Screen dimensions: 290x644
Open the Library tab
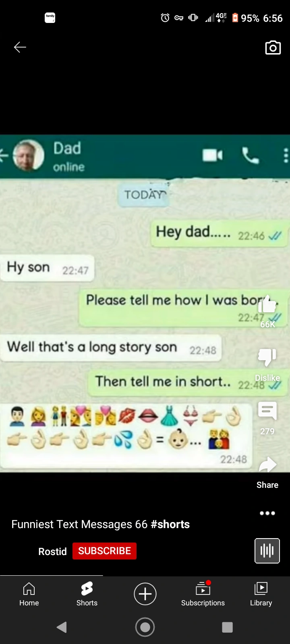pyautogui.click(x=261, y=594)
